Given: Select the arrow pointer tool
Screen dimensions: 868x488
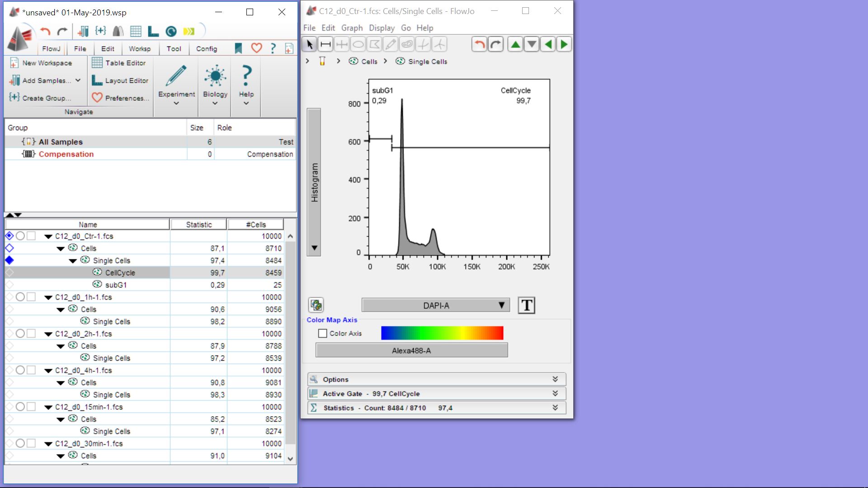Looking at the screenshot, I should (x=310, y=44).
